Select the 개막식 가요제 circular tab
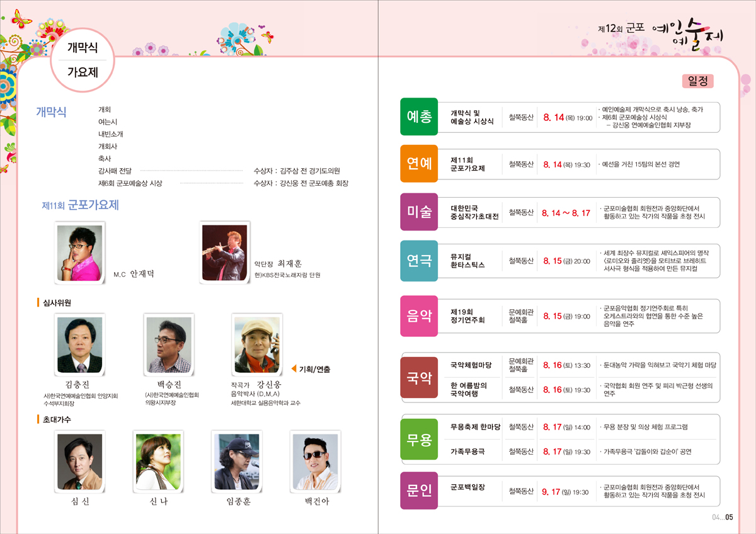This screenshot has width=756, height=534. point(83,60)
